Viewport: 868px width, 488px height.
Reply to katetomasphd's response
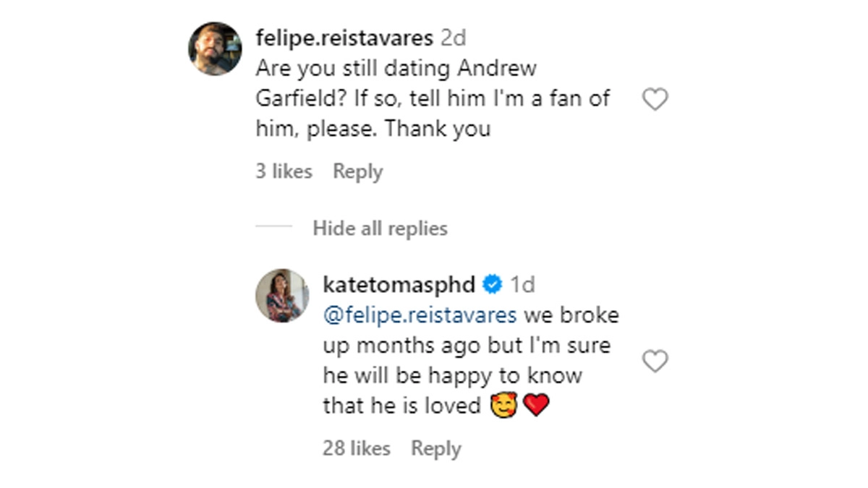point(435,448)
